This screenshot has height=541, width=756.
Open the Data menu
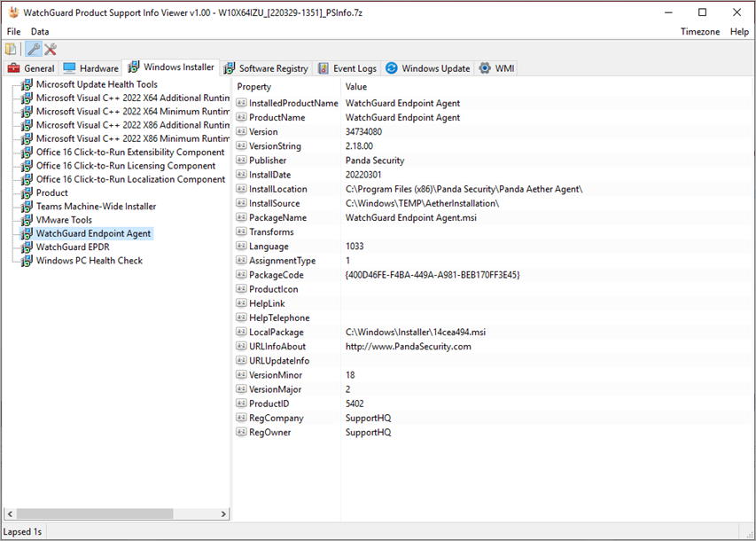pos(39,31)
